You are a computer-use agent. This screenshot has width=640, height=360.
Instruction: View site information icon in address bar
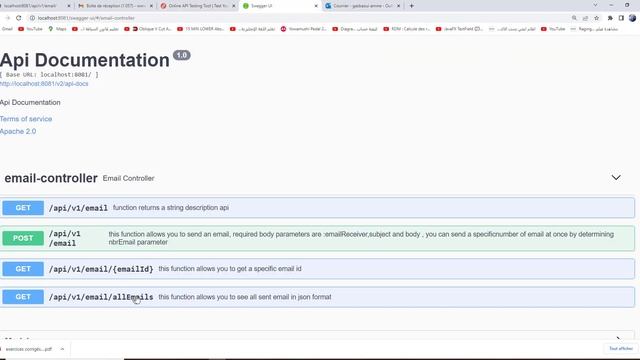32,18
